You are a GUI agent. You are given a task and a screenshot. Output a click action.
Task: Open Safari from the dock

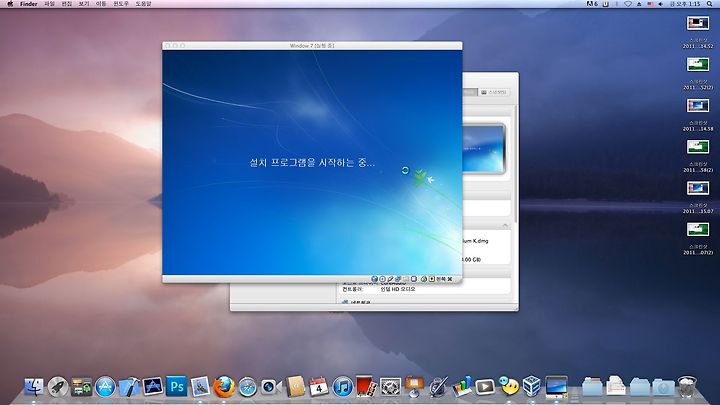(x=248, y=387)
